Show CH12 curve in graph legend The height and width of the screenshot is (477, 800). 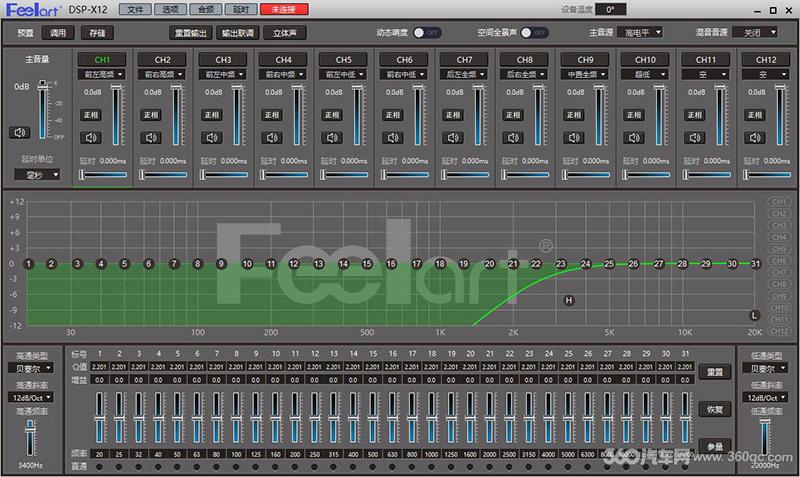(779, 331)
